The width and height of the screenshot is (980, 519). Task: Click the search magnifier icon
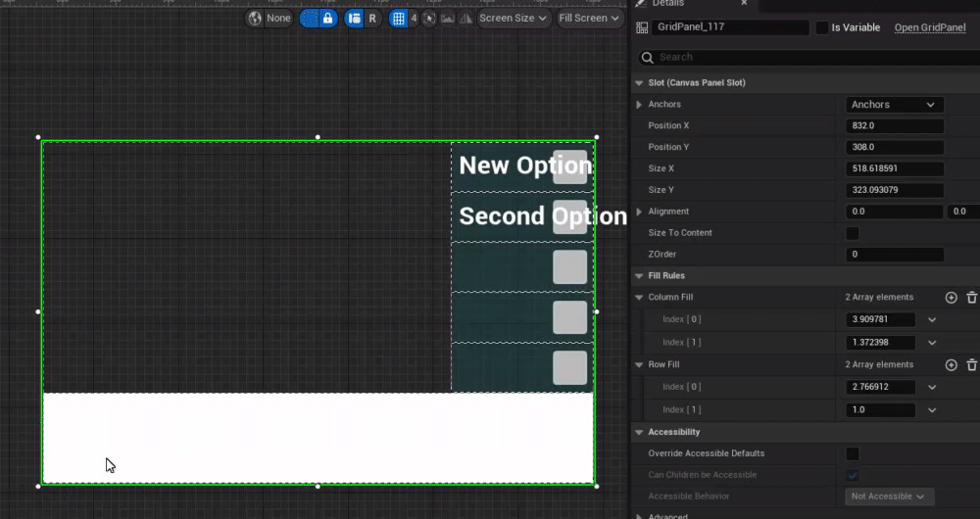tap(648, 58)
